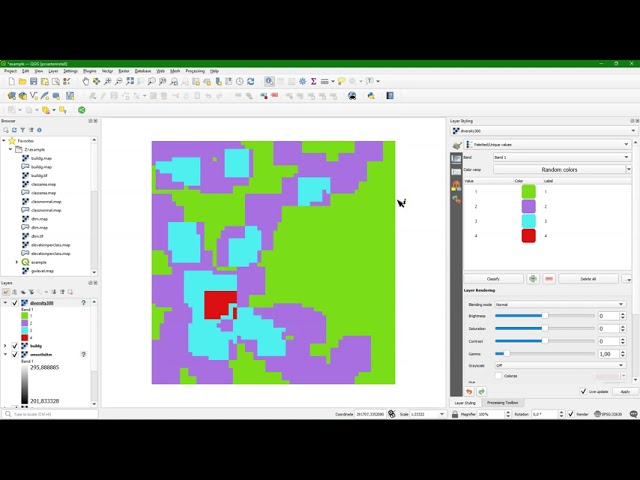Open the Scale dropdown in status bar

pos(442,414)
